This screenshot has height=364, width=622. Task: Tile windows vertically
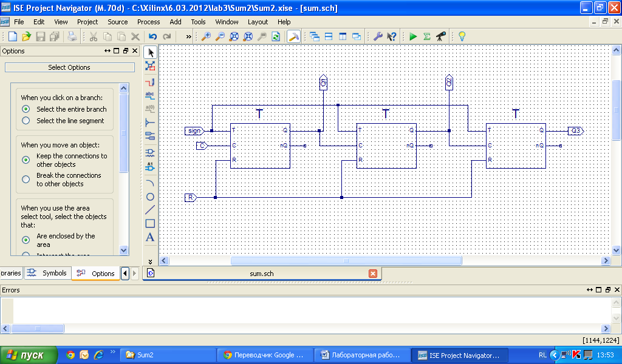point(343,36)
